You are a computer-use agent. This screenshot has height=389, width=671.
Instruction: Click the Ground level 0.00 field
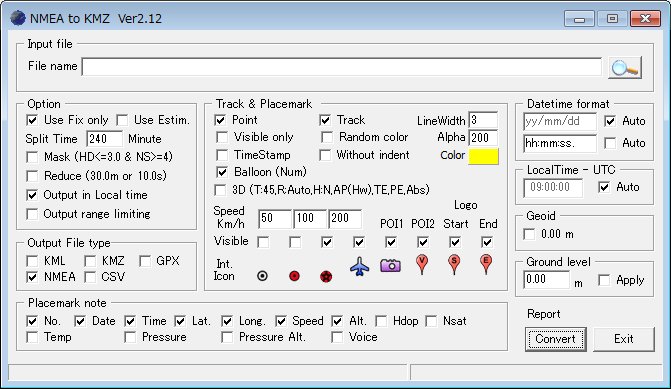(x=546, y=280)
